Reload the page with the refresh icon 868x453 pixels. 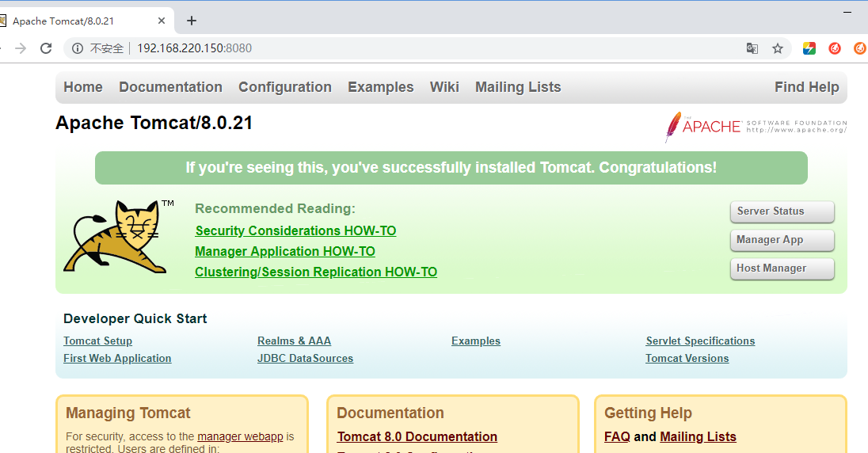coord(46,49)
